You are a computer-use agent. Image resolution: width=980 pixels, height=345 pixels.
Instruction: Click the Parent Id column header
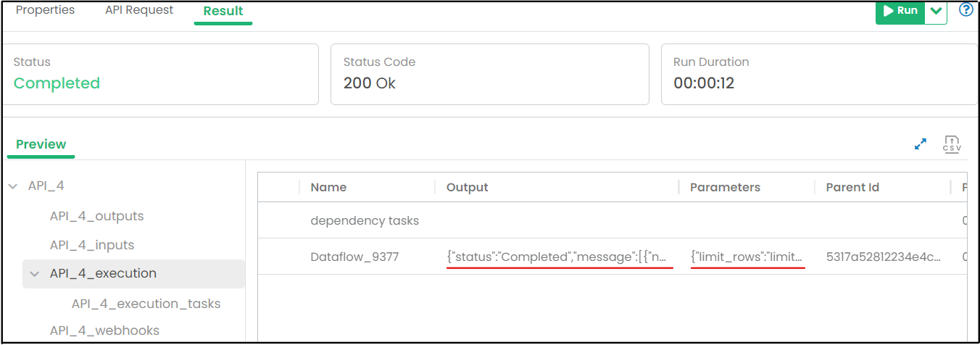[852, 187]
